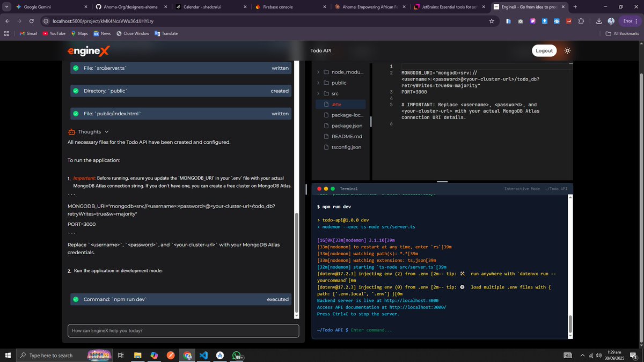
Task: Open the apps grid icon in bookmarks bar
Action: 6,33
